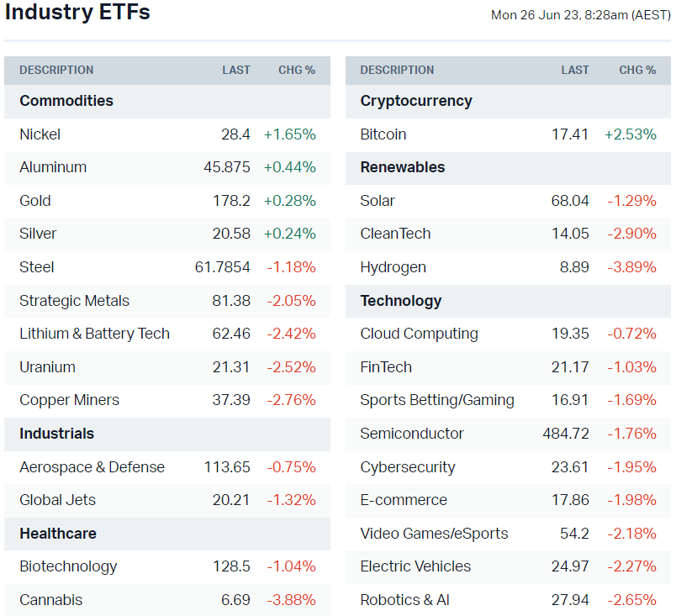The height and width of the screenshot is (616, 676).
Task: Click the date and time stamp
Action: coord(580,15)
